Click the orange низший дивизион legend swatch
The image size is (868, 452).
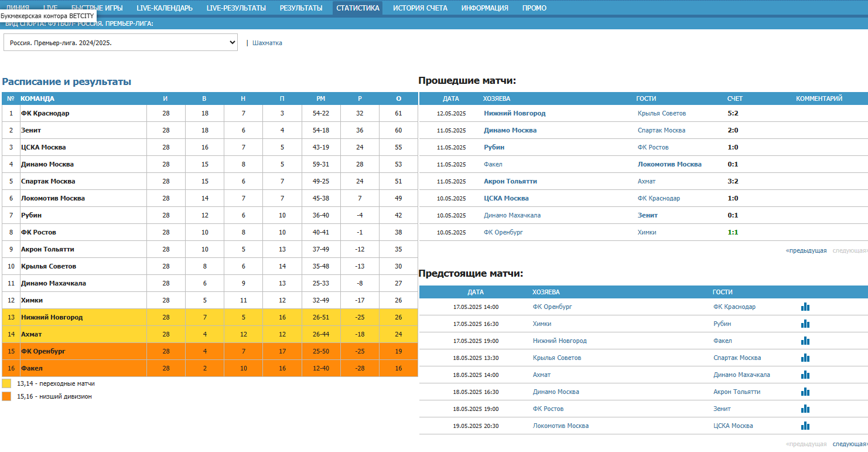pos(6,396)
